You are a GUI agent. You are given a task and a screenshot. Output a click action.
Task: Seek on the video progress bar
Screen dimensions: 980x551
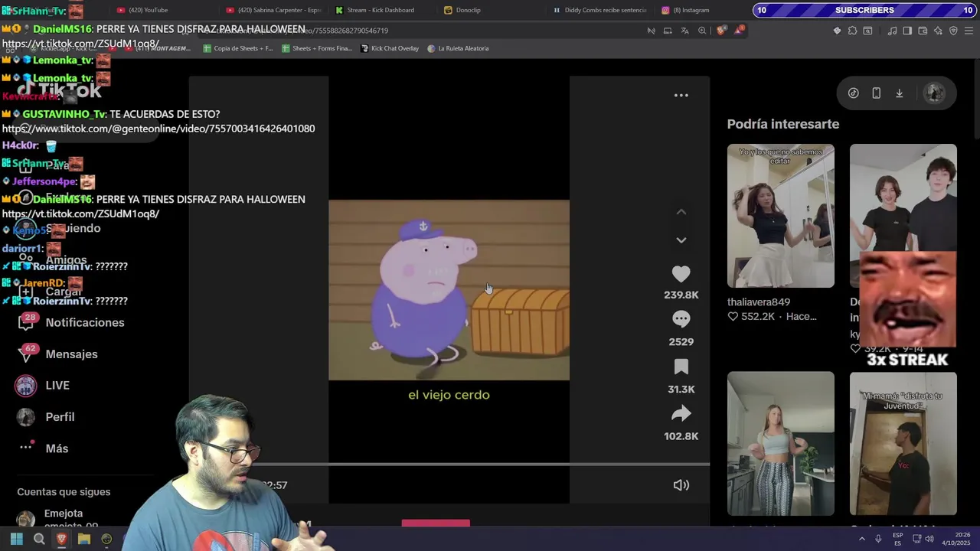tap(481, 464)
